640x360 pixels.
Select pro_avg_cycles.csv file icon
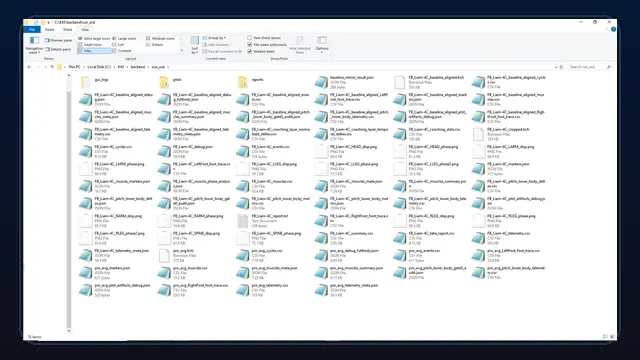[242, 256]
